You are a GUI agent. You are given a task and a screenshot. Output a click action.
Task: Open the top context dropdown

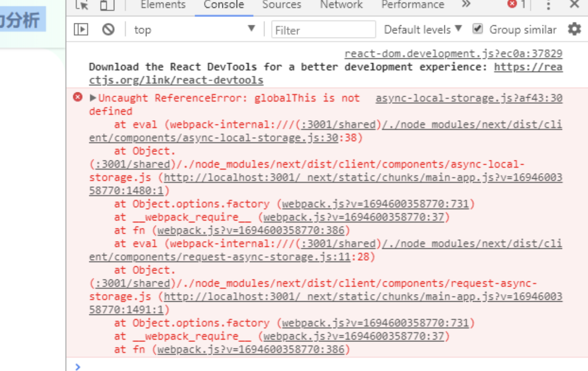click(x=195, y=30)
